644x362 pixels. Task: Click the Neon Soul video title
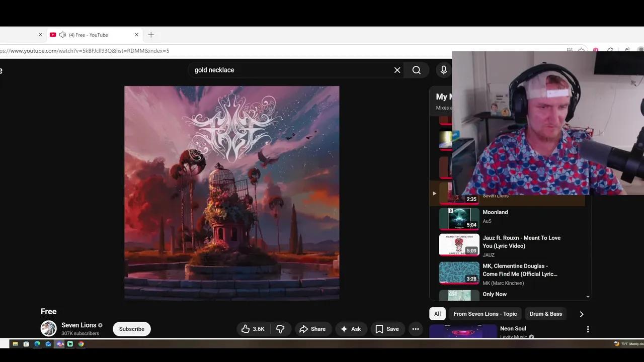(x=513, y=328)
